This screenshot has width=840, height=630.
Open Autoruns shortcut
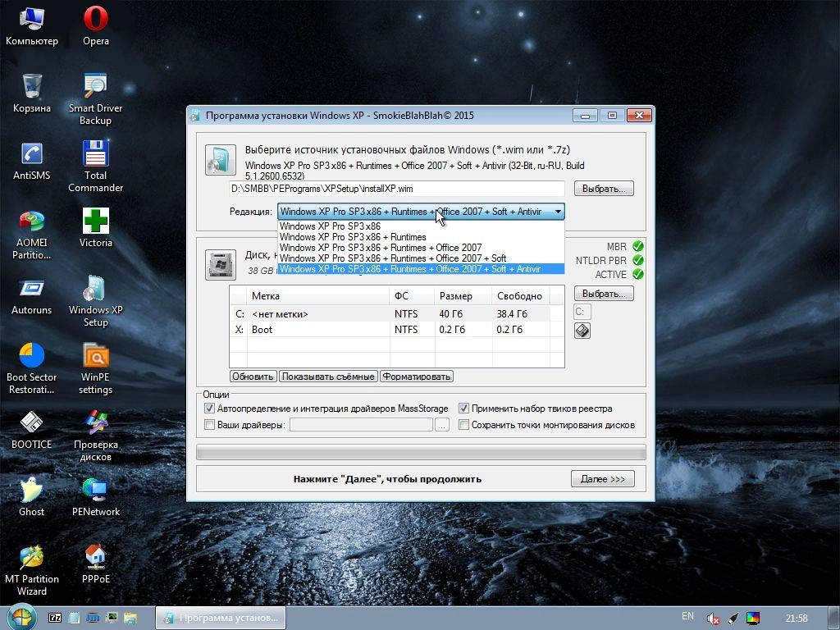tap(32, 295)
